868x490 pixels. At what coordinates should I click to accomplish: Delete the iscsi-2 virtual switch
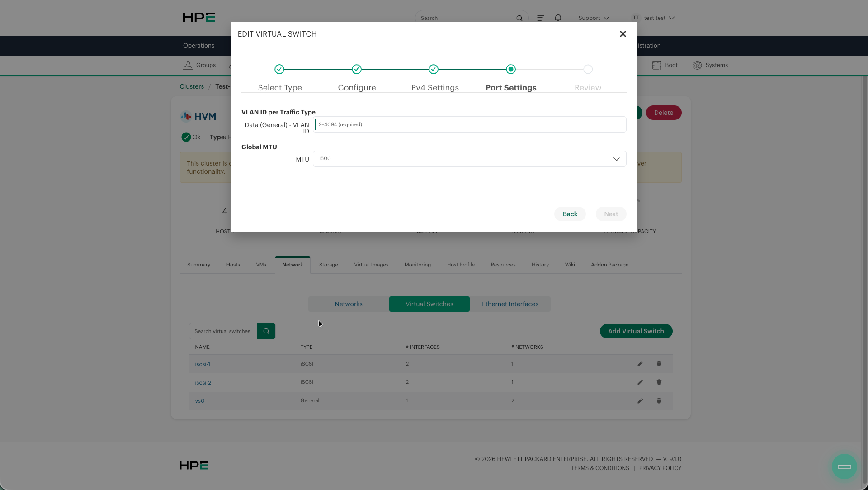tap(659, 382)
